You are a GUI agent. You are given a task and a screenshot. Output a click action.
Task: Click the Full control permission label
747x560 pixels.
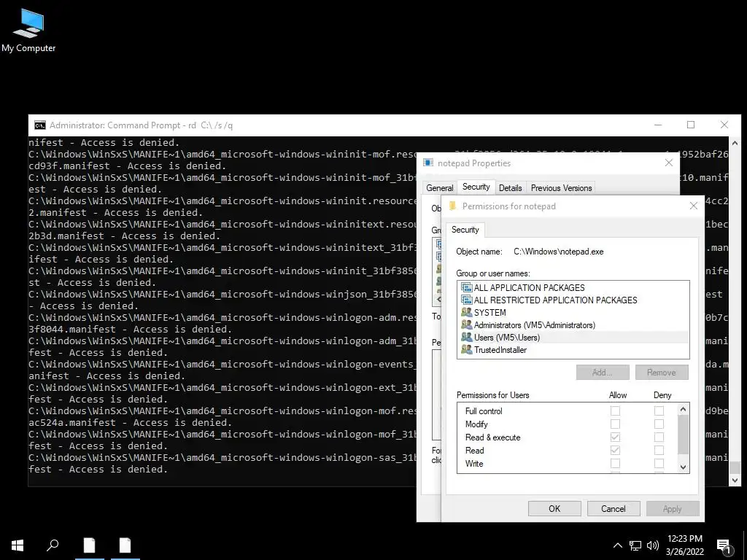(x=484, y=411)
